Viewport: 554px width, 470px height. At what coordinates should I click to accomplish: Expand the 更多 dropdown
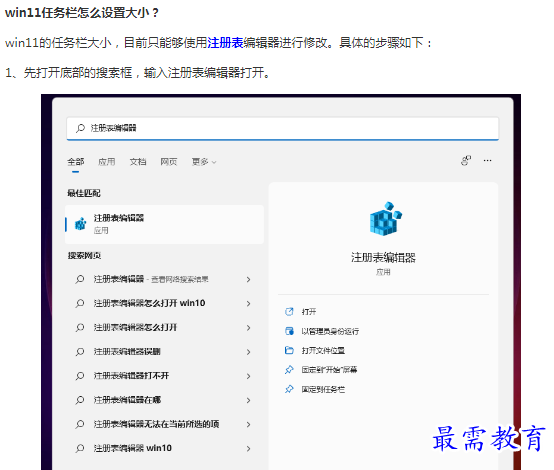[x=204, y=161]
